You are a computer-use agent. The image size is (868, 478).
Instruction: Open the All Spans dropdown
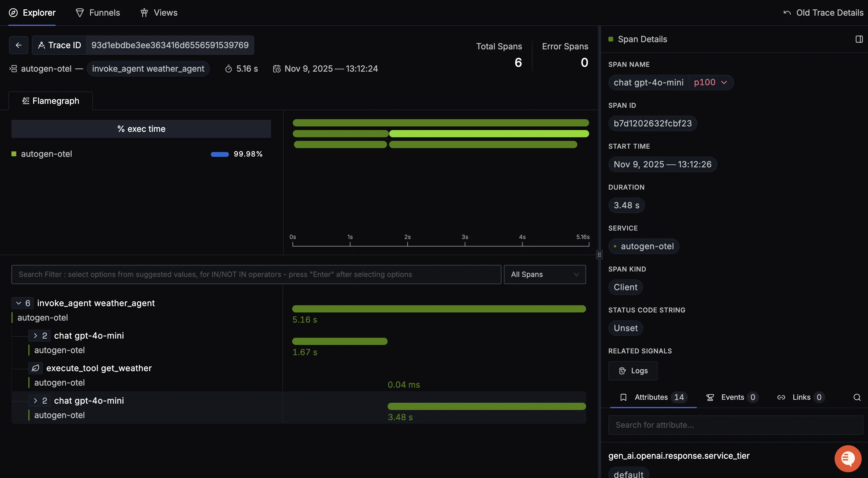click(x=544, y=274)
